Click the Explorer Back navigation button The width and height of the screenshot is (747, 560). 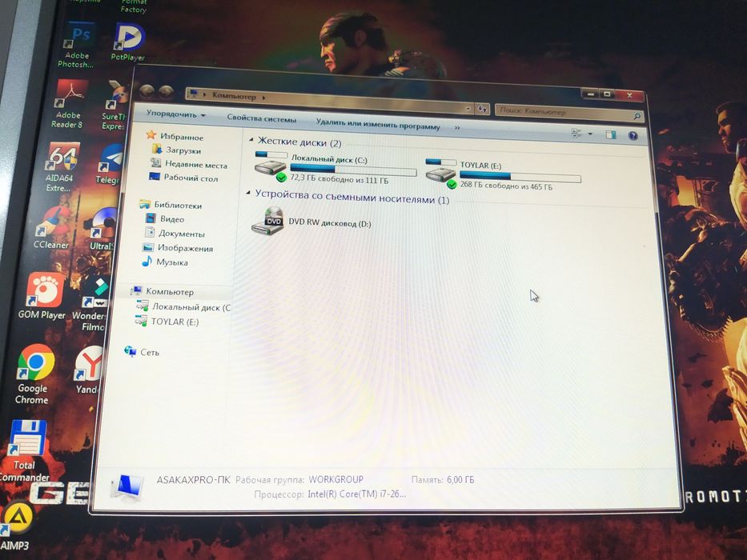point(147,90)
